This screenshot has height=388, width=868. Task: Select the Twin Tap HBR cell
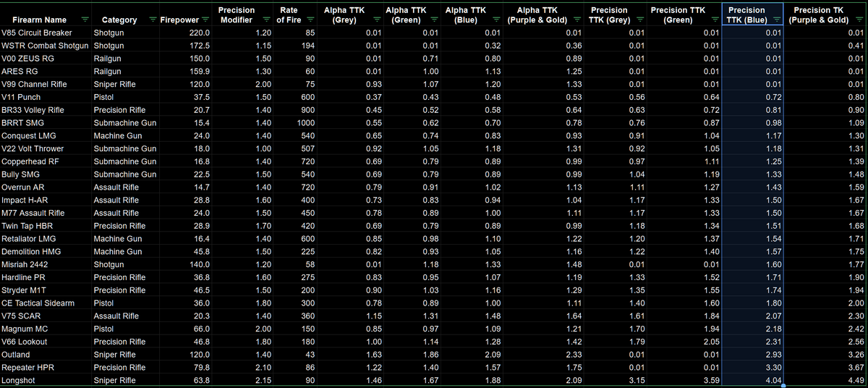(46, 226)
